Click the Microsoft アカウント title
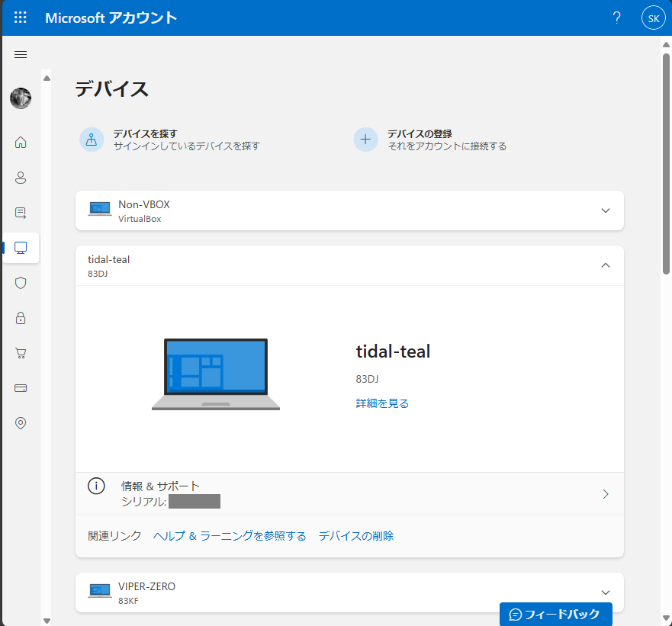The width and height of the screenshot is (672, 626). (111, 18)
